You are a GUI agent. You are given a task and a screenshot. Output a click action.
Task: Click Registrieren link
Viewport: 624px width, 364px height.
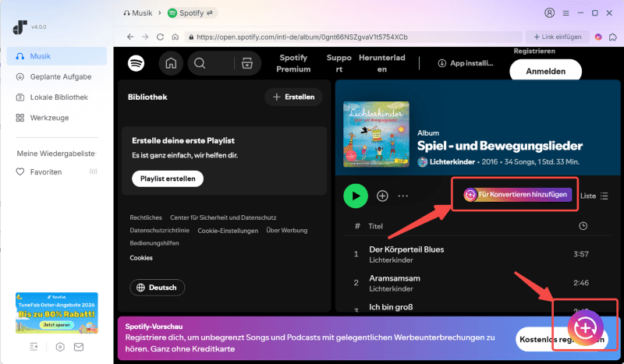click(534, 51)
